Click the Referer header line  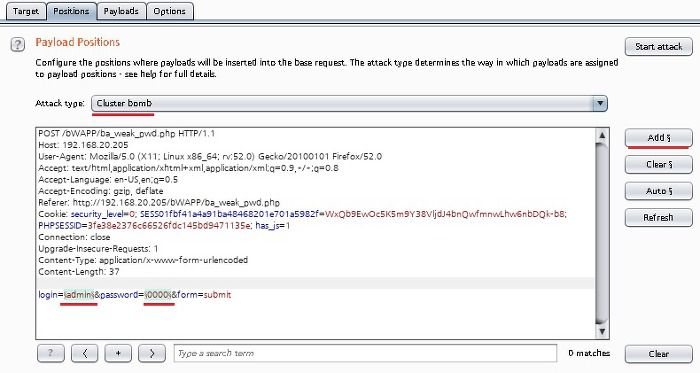coord(159,203)
